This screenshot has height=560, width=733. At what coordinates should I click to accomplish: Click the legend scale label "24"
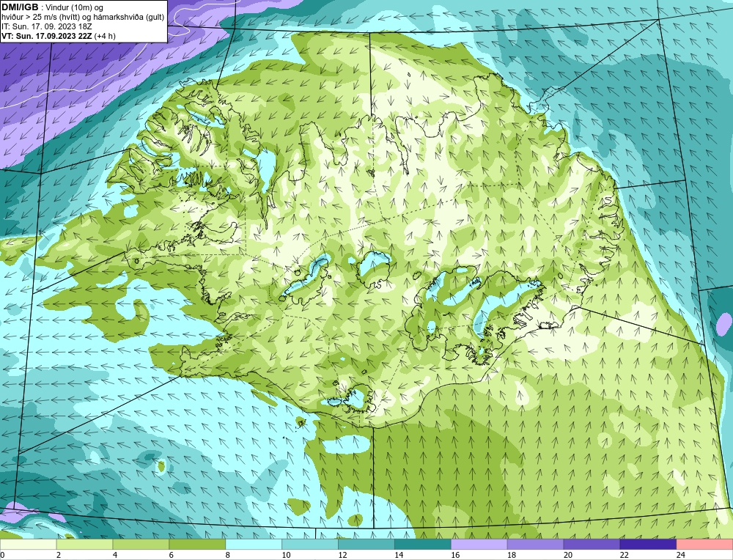pyautogui.click(x=681, y=555)
